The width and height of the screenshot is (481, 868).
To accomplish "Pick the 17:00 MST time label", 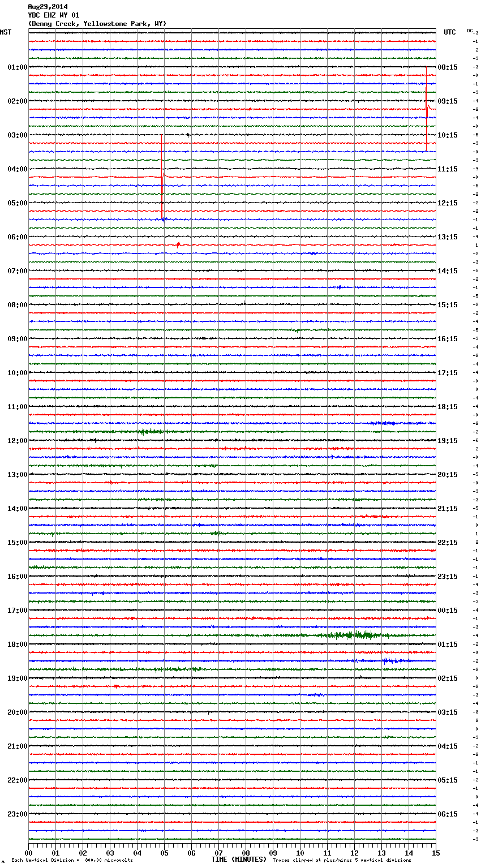I will (x=17, y=611).
